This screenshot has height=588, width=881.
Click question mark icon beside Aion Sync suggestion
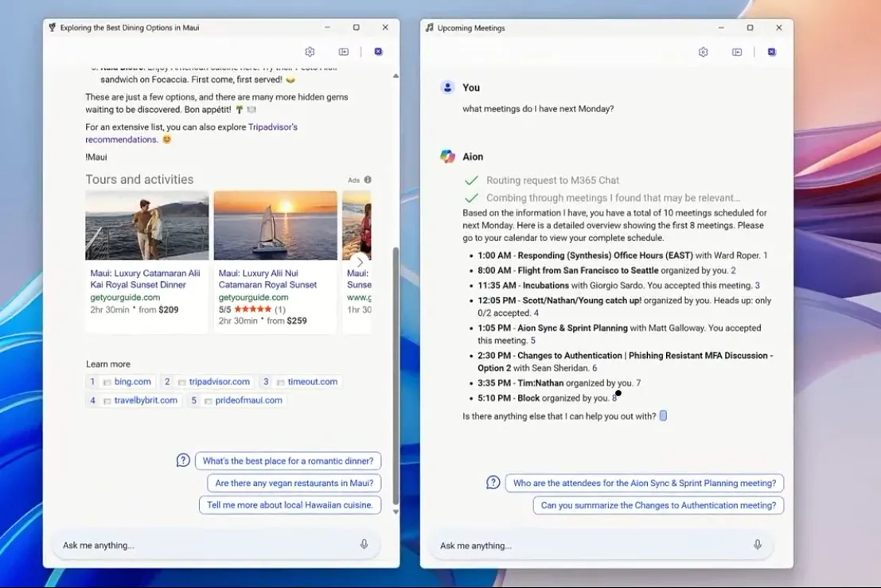click(x=493, y=482)
